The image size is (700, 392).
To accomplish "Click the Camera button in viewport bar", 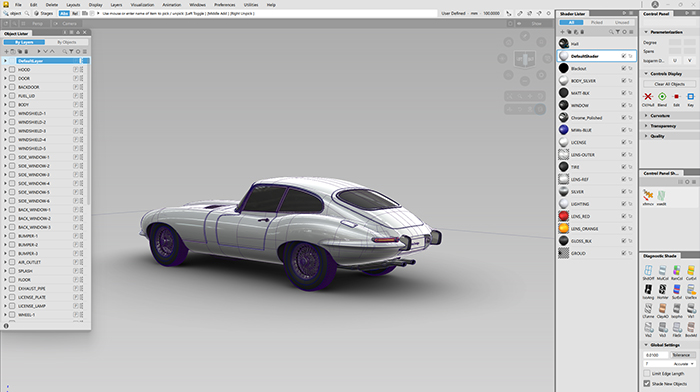I will [66, 23].
